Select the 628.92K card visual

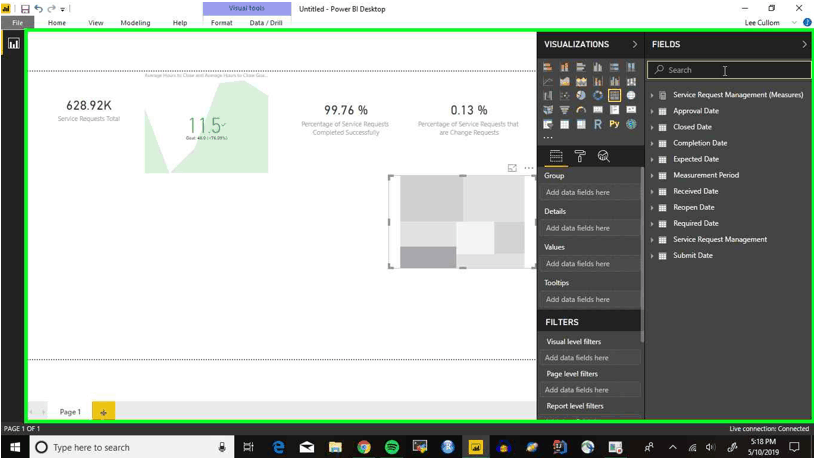point(89,111)
